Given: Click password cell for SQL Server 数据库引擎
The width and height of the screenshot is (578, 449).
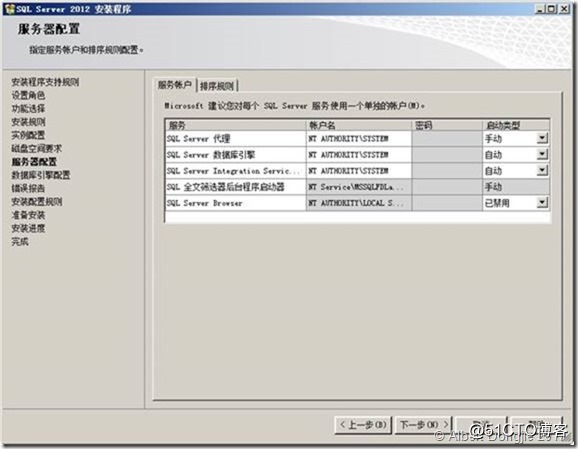Looking at the screenshot, I should [x=447, y=155].
